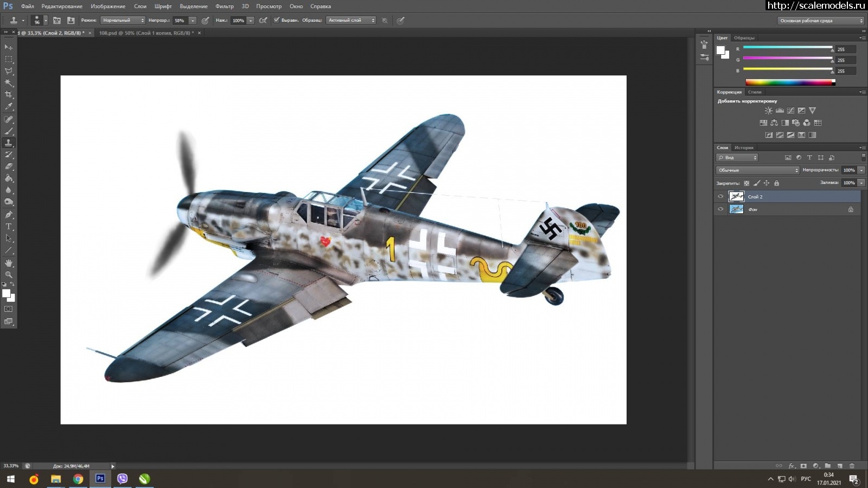Select the Rectangular Marquee tool
The image size is (868, 488).
[x=9, y=59]
